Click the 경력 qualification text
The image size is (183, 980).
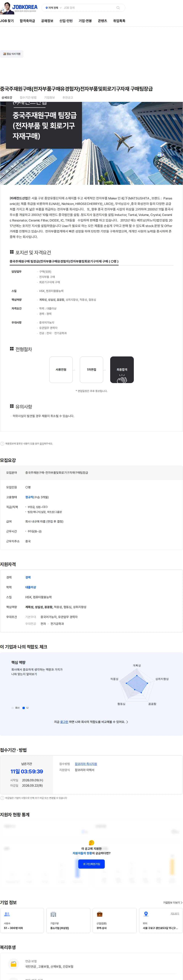click(28, 578)
